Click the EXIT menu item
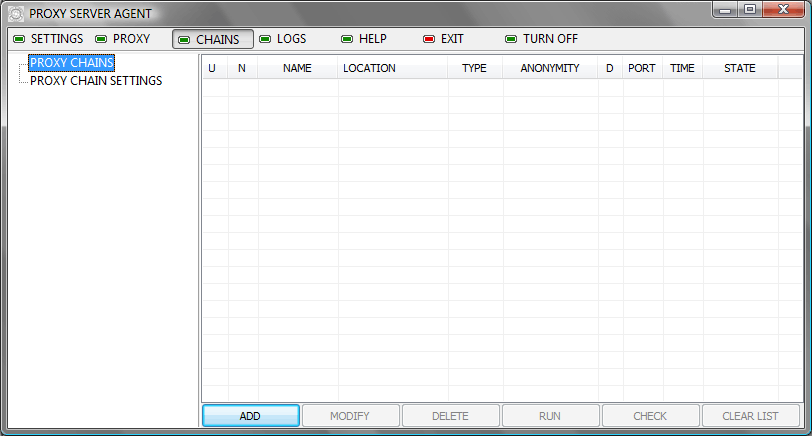Image resolution: width=812 pixels, height=436 pixels. (443, 39)
